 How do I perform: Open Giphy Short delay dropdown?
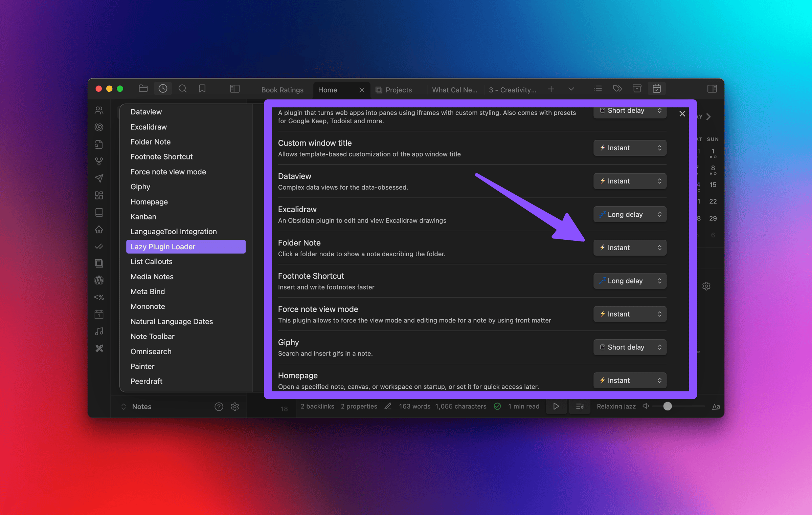[630, 347]
